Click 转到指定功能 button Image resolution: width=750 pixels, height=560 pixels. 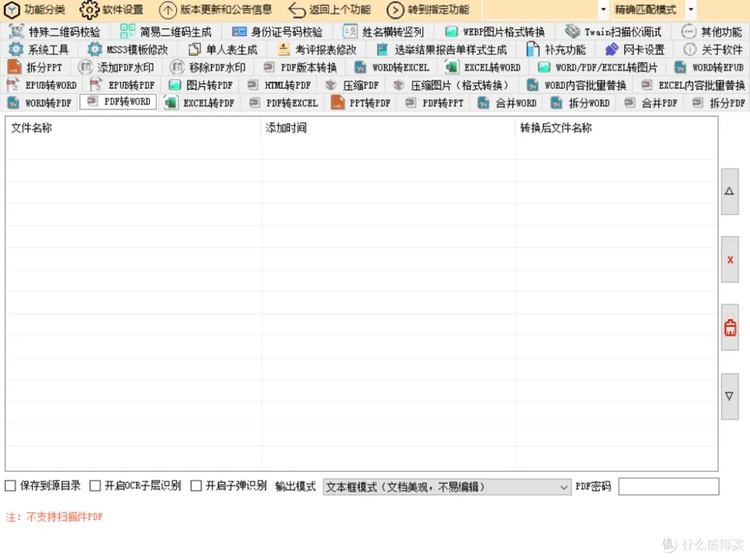[428, 10]
